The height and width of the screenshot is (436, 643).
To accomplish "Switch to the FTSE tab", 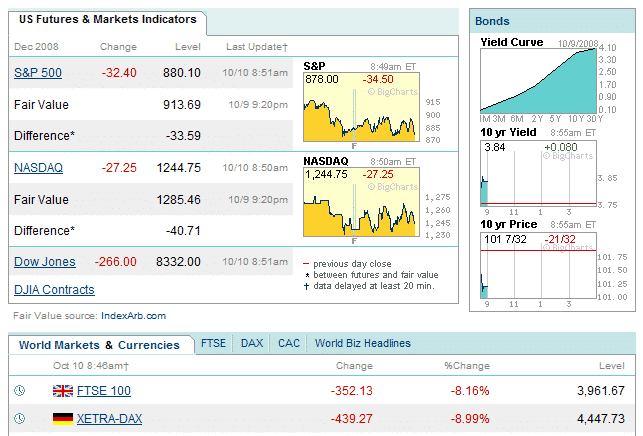I will 213,343.
